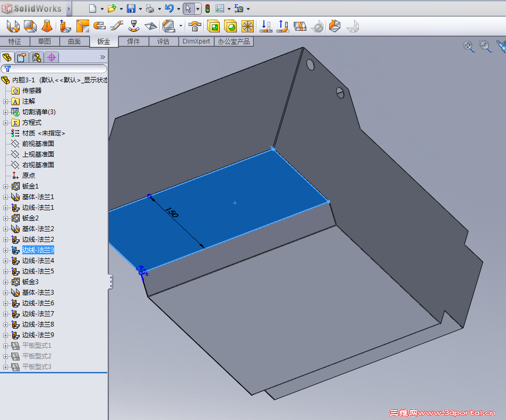Viewport: 506px width, 420px height.
Task: Switch to the 特征 tab
Action: (x=14, y=41)
